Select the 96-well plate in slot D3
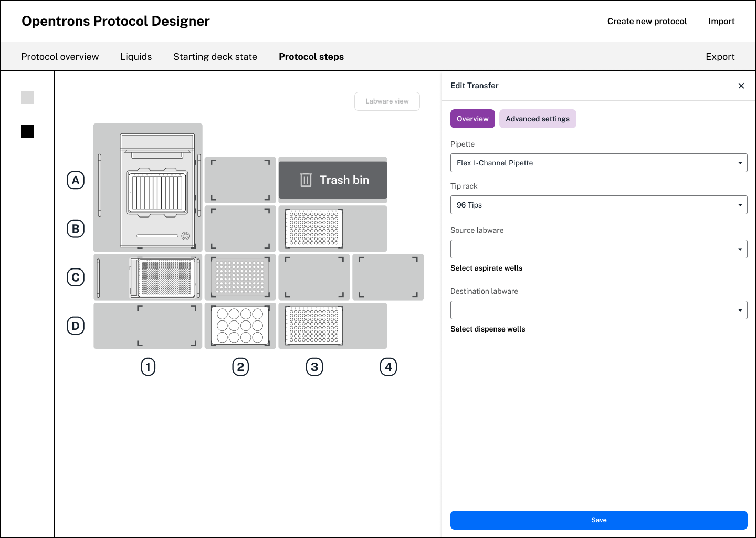The width and height of the screenshot is (756, 538). [314, 326]
